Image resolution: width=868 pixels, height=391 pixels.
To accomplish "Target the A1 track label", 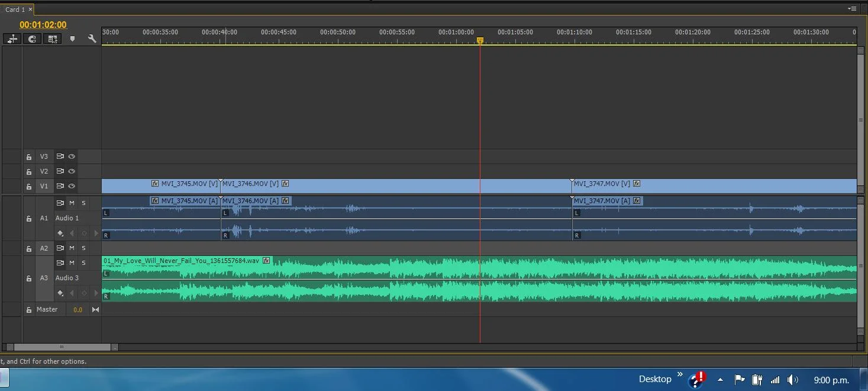I will (x=44, y=218).
